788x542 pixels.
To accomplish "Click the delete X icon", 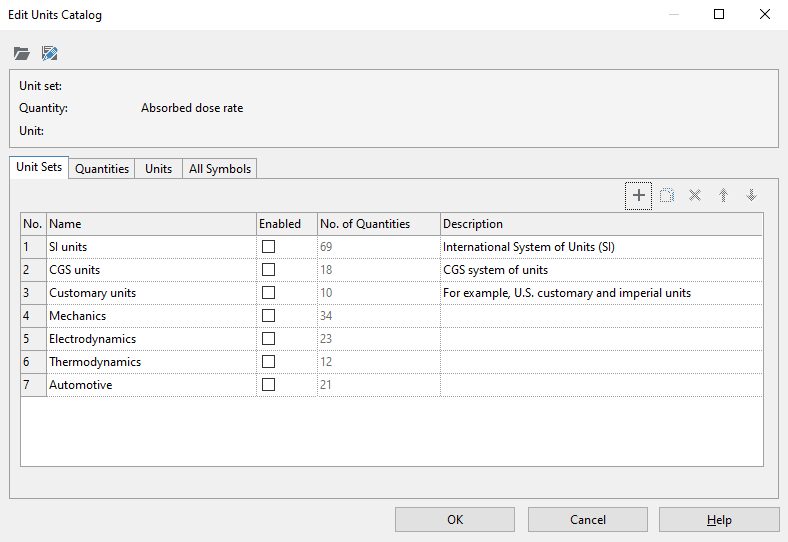I will (695, 196).
